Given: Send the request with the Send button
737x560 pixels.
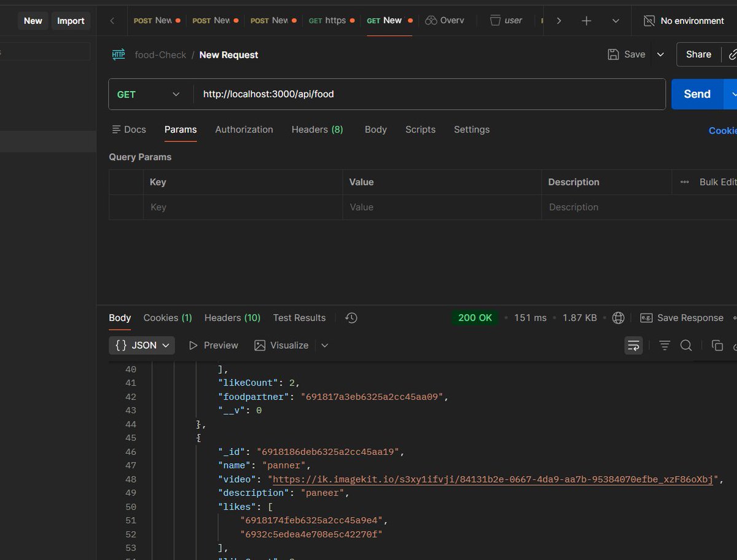Looking at the screenshot, I should pos(697,94).
